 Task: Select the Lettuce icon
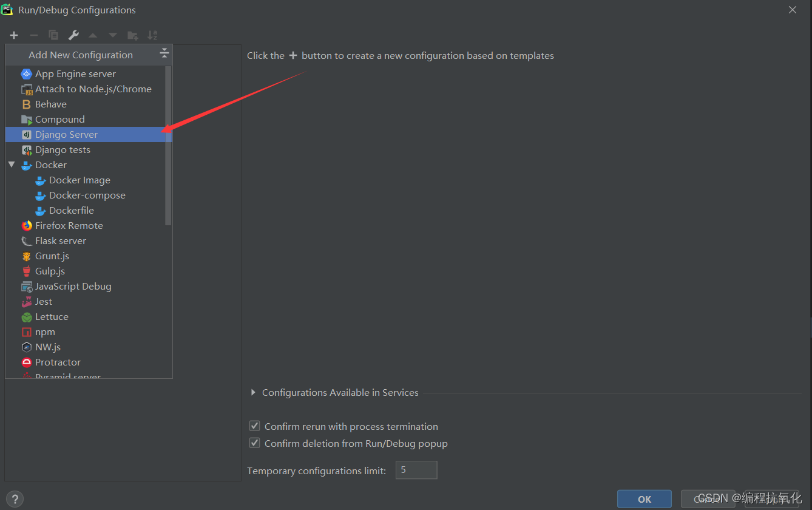click(27, 317)
